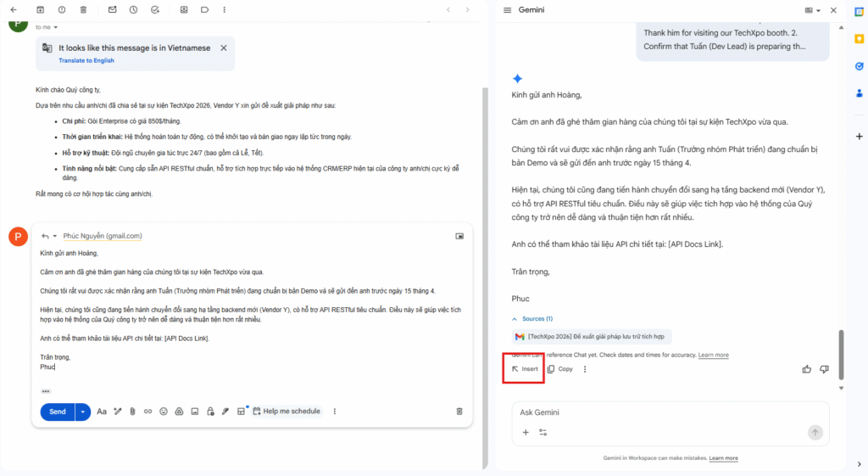Viewport: 868px width, 476px height.
Task: Insert an emoji into the reply
Action: [164, 412]
